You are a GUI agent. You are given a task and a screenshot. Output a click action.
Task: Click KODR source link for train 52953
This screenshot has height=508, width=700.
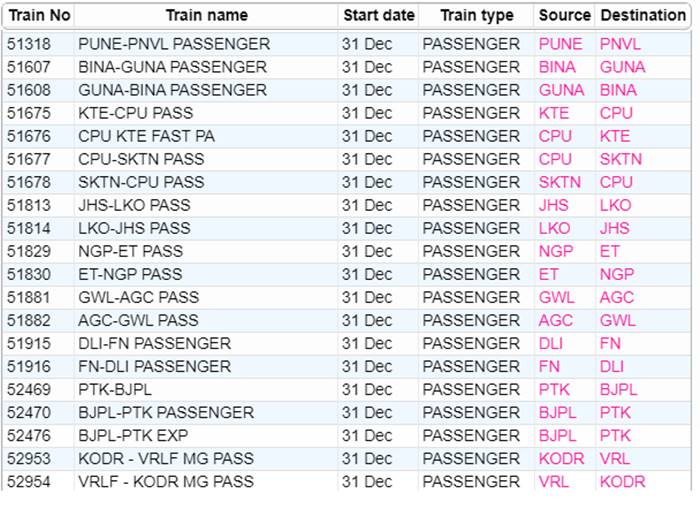point(563,458)
